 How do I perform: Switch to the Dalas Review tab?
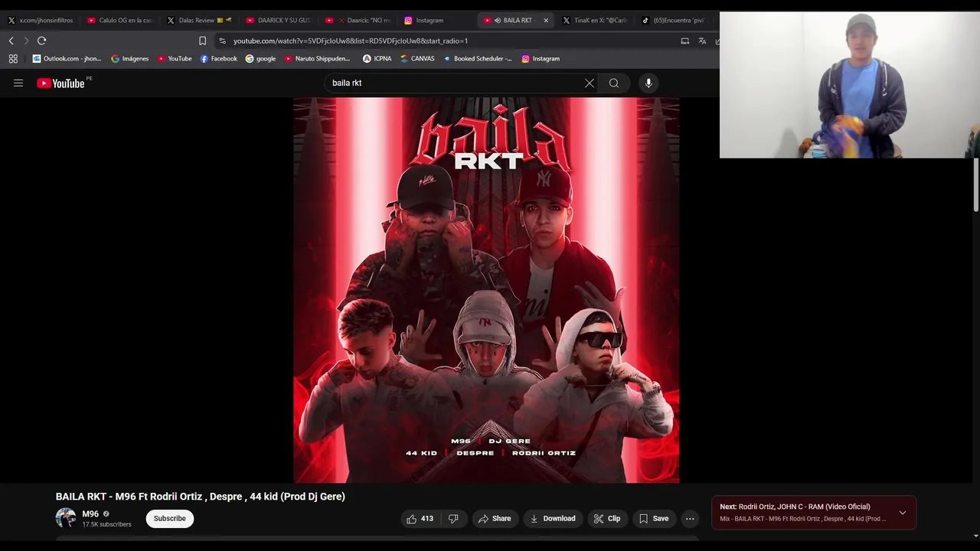[x=199, y=21]
